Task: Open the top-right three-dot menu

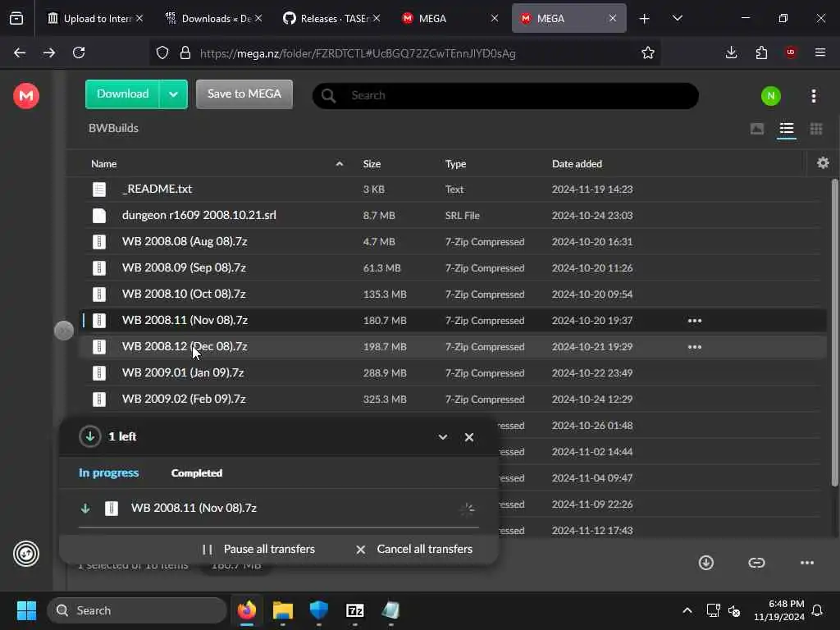Action: (813, 96)
